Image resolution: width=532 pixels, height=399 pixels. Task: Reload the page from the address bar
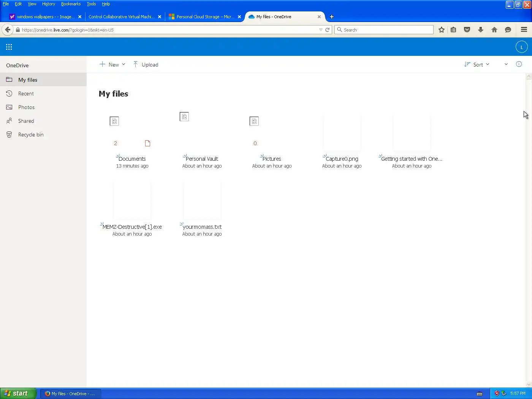pos(327,30)
